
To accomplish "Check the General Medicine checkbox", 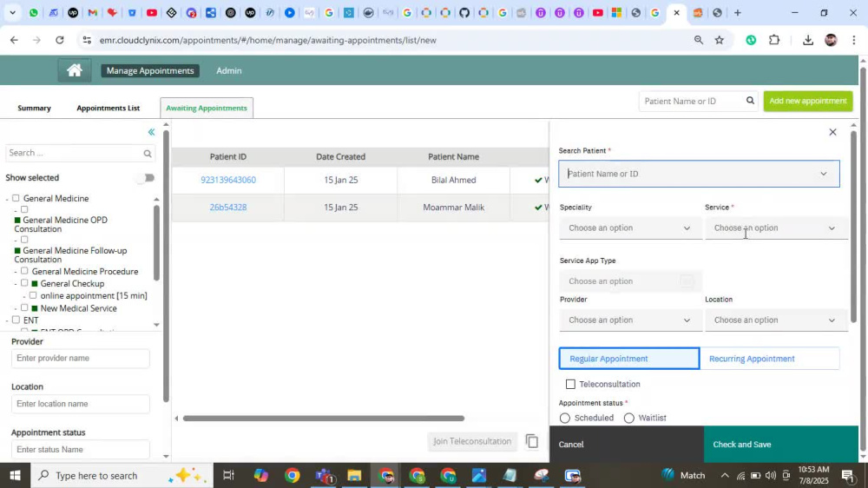I will point(16,198).
